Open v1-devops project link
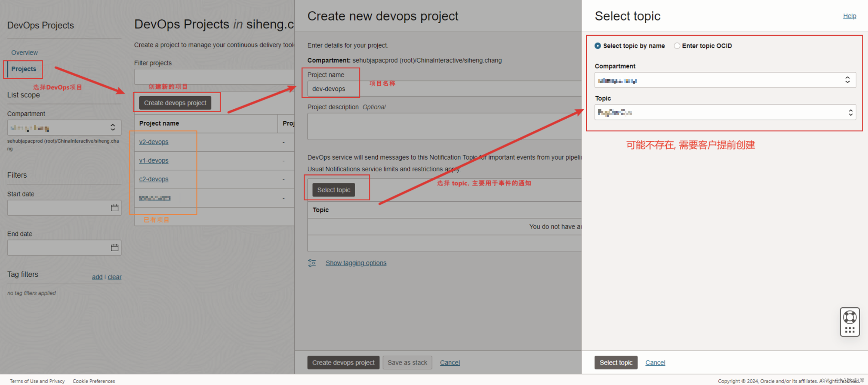This screenshot has width=868, height=385. coord(154,160)
